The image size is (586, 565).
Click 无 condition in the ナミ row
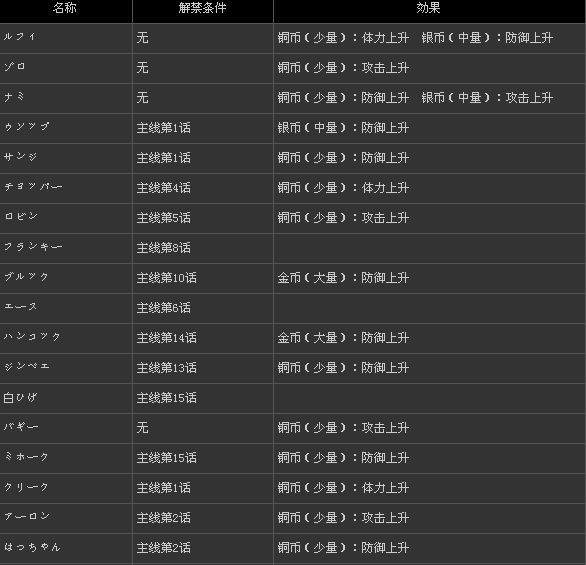(142, 98)
